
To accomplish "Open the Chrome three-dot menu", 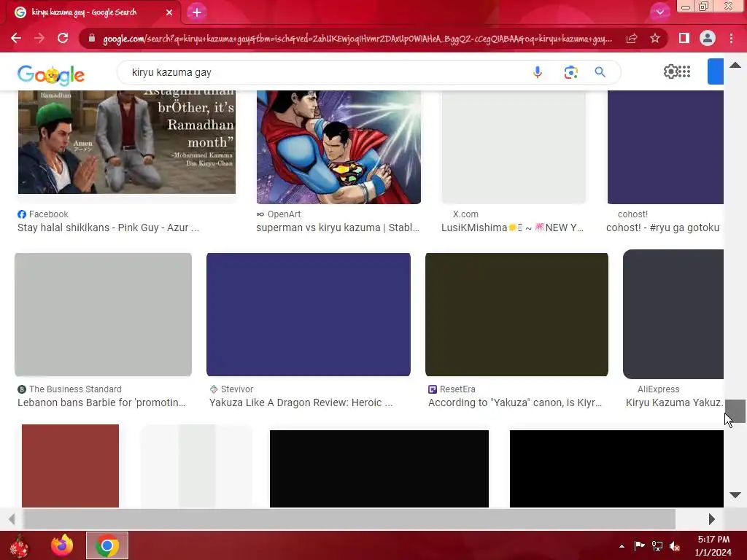I will [731, 38].
